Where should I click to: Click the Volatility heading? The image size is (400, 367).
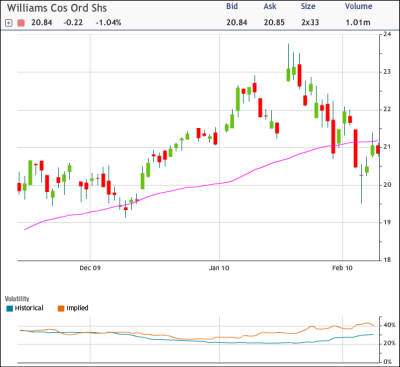17,299
